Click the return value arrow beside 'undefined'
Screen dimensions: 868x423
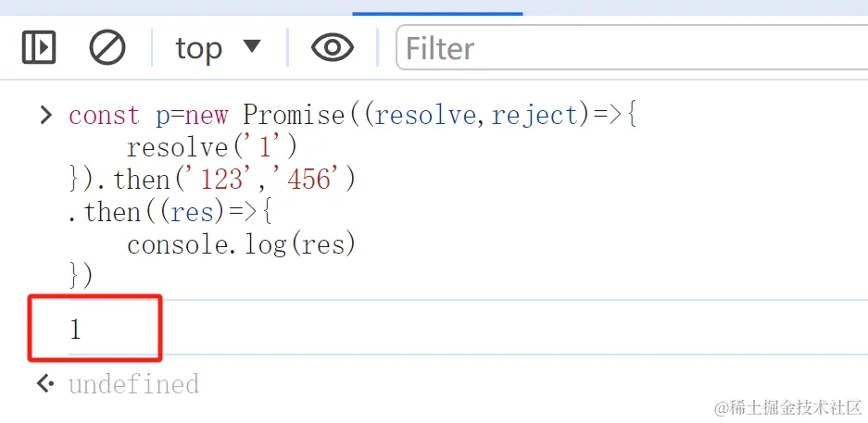[x=44, y=383]
